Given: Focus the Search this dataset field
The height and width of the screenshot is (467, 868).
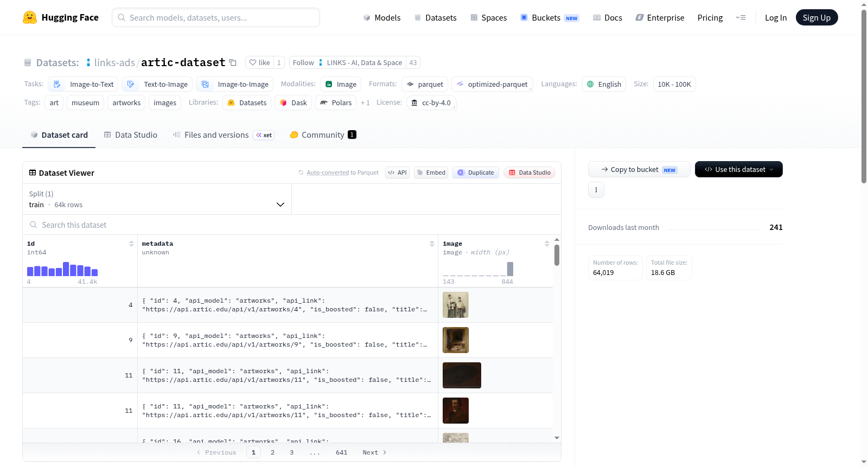Looking at the screenshot, I should [x=292, y=225].
